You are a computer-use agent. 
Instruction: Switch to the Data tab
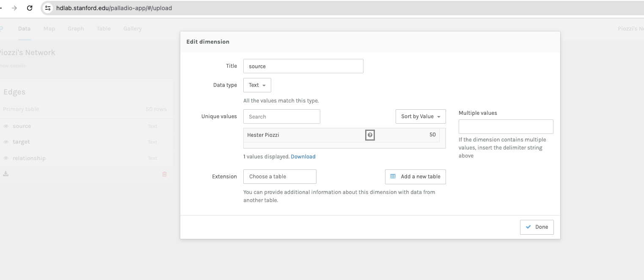pyautogui.click(x=24, y=29)
